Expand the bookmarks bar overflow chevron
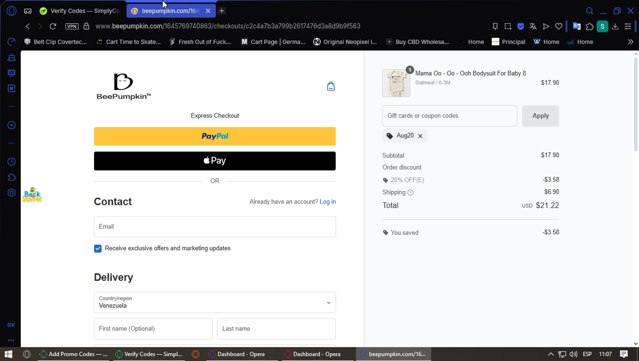This screenshot has width=639, height=361. (630, 42)
